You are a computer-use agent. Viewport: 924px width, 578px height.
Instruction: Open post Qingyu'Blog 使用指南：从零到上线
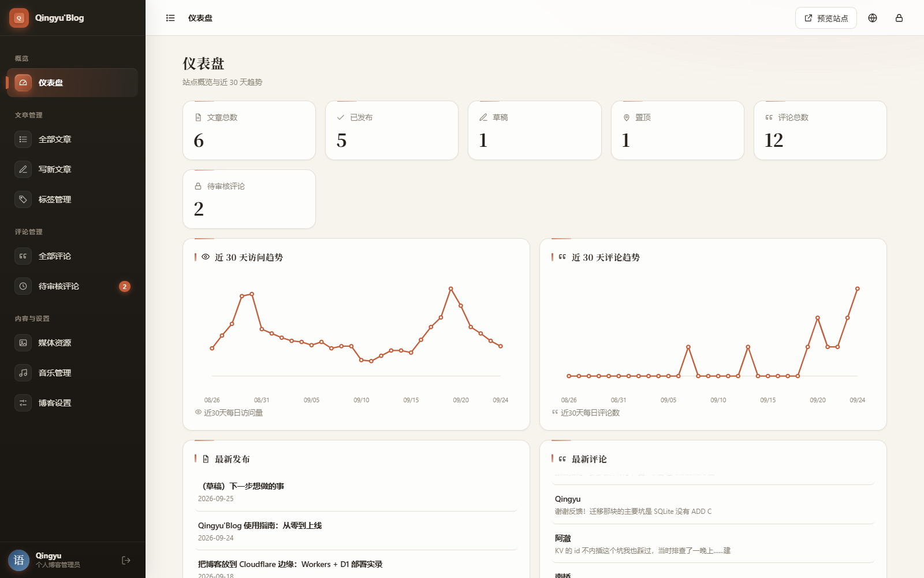(356, 531)
